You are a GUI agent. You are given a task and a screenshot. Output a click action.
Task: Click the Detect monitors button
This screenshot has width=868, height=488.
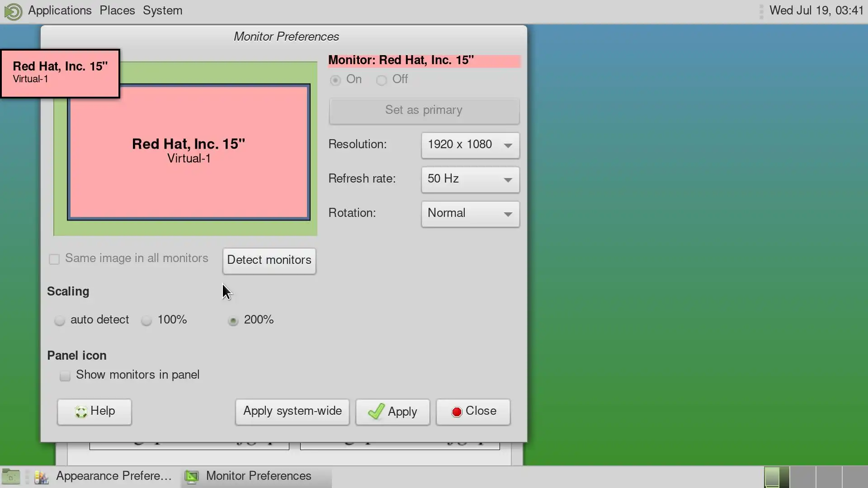[269, 261]
